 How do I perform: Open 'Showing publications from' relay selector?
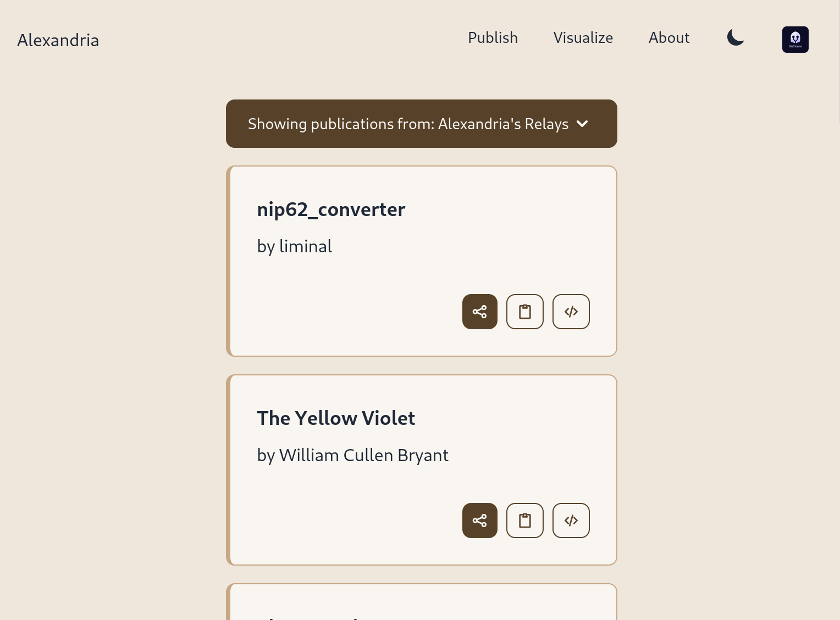(408, 124)
